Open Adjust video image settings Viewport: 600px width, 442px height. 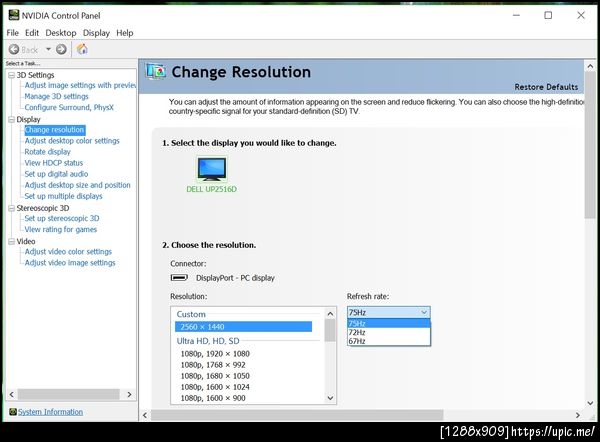point(70,263)
